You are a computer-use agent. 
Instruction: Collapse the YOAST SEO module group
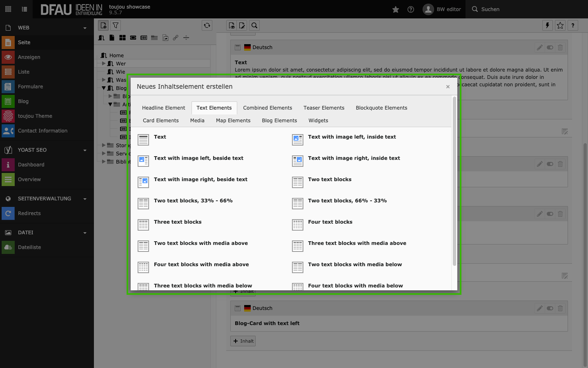[85, 150]
